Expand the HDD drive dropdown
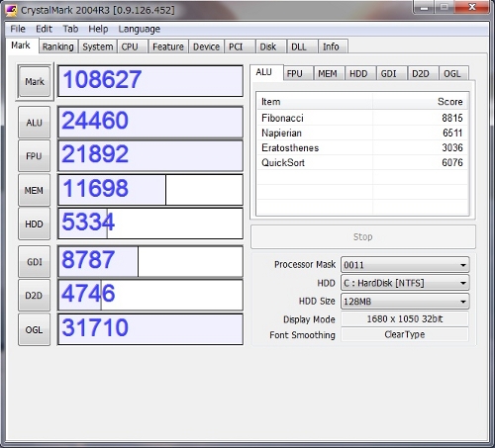The image size is (495, 448). (405, 283)
